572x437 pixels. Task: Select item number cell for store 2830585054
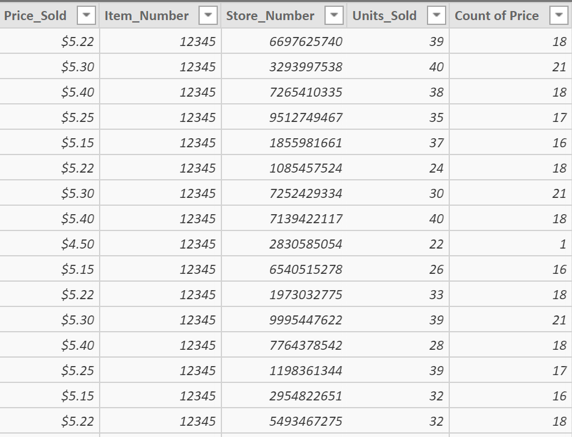pyautogui.click(x=160, y=244)
